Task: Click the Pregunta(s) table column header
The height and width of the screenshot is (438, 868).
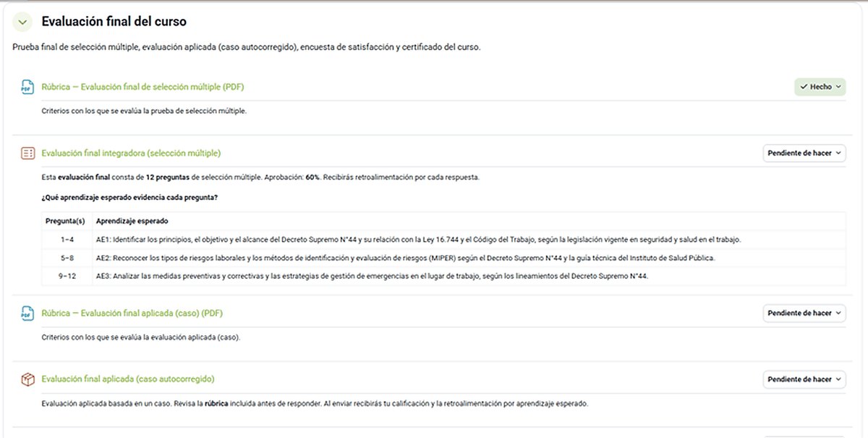Action: tap(67, 222)
